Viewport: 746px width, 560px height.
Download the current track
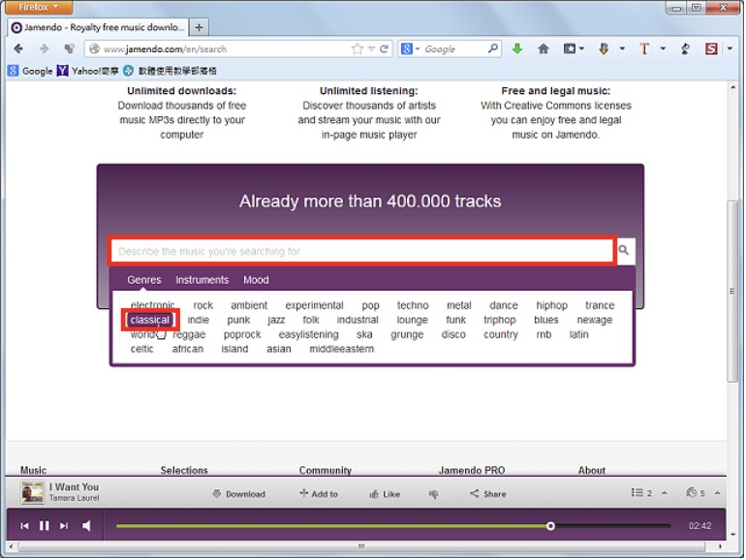point(239,494)
